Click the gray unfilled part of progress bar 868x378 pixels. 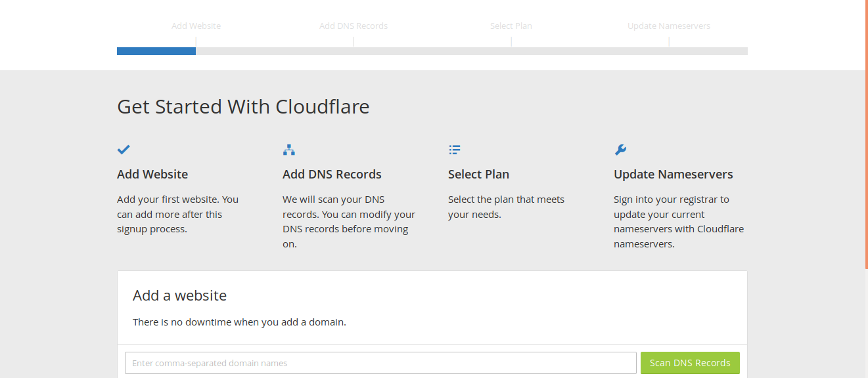(x=472, y=51)
